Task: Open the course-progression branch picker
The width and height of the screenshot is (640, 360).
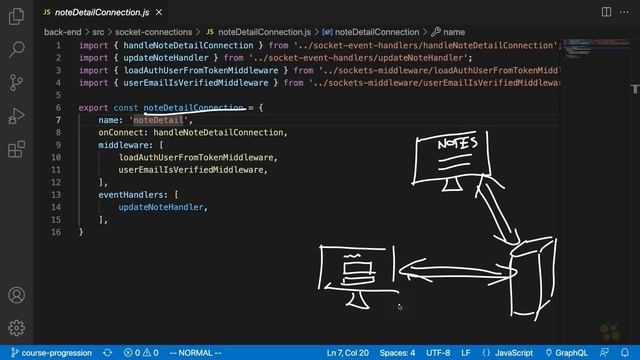Action: pos(51,353)
